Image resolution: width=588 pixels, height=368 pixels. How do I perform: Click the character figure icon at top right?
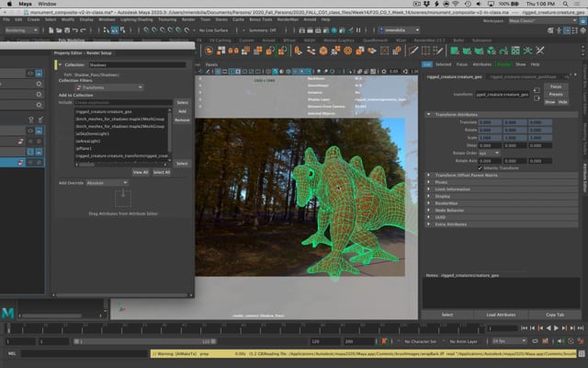[559, 30]
